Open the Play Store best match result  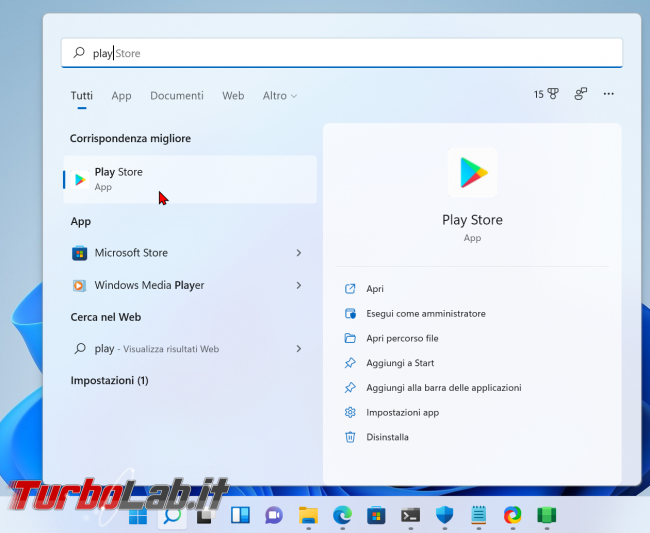(x=190, y=179)
